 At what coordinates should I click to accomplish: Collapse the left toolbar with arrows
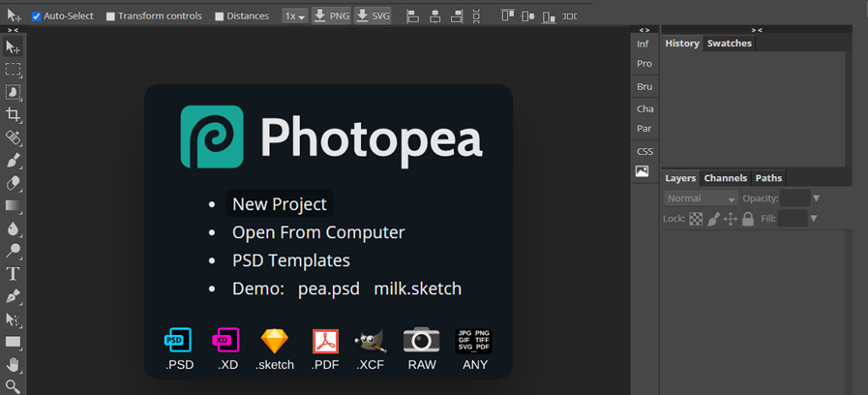pyautogui.click(x=13, y=30)
